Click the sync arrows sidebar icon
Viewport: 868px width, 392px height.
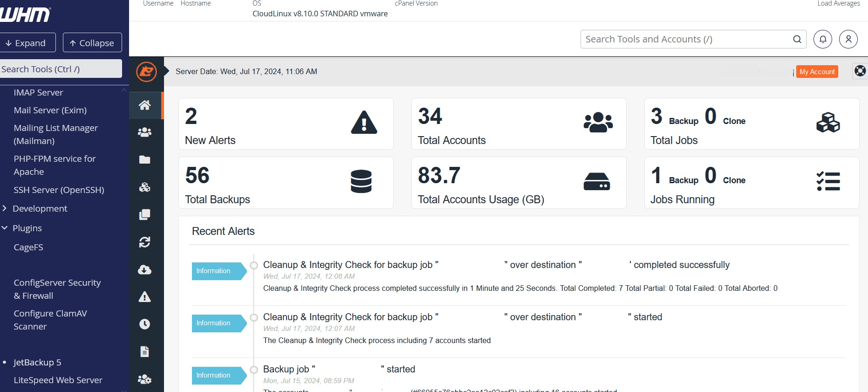click(145, 242)
